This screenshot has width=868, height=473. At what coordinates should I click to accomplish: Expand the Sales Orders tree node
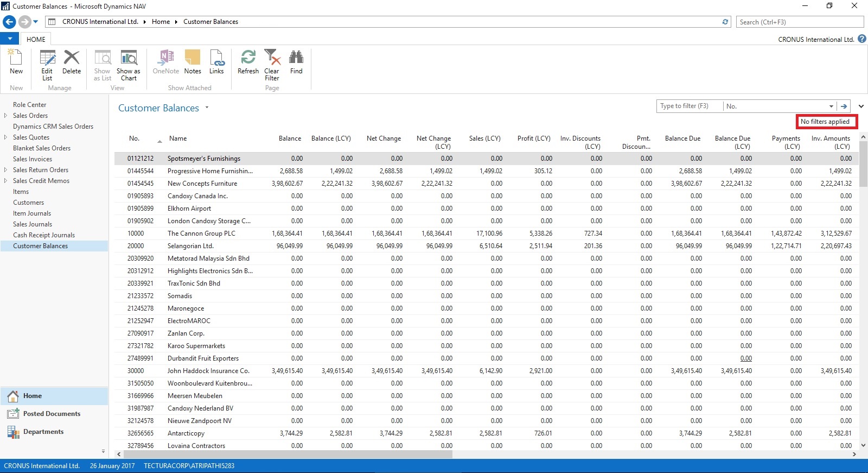click(x=5, y=116)
